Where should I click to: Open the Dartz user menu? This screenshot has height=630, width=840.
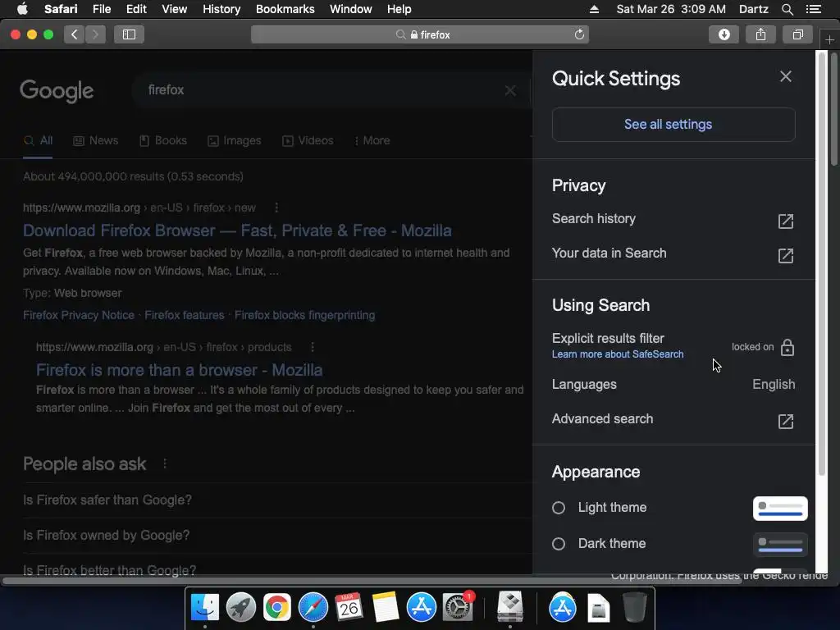coord(753,9)
